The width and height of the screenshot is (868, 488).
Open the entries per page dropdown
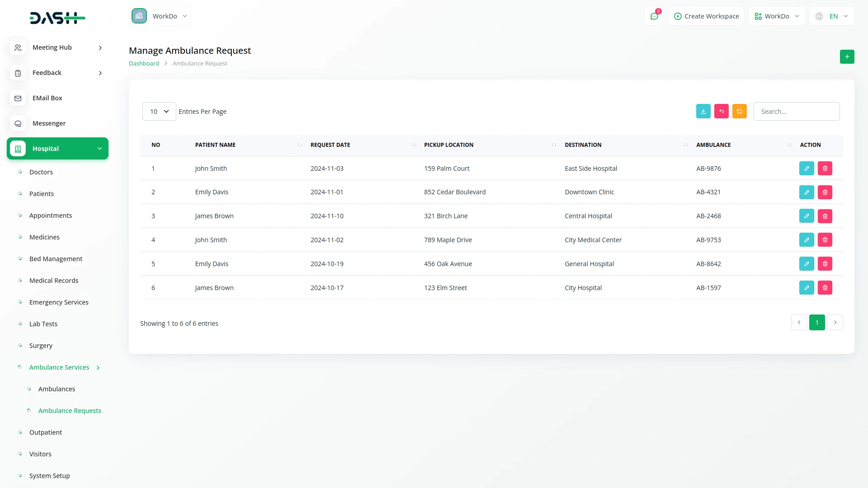tap(159, 112)
